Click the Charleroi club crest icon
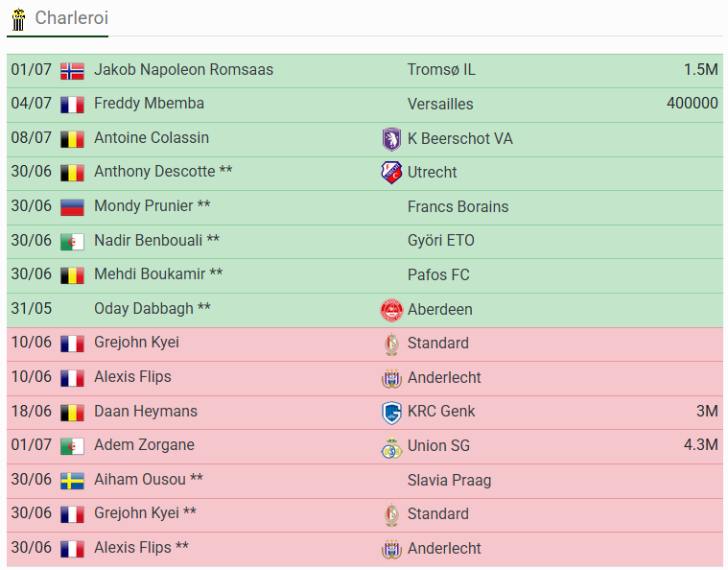728x570 pixels. tap(18, 19)
